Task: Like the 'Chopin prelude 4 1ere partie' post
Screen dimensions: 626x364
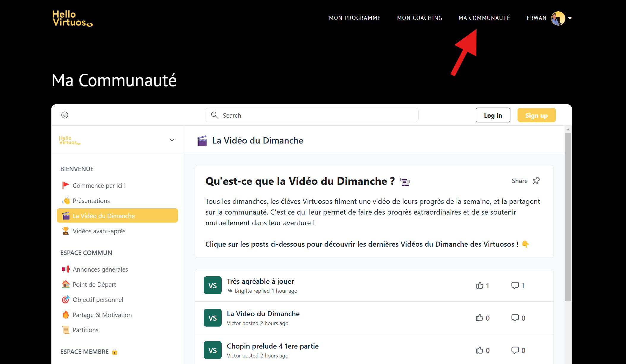Action: (480, 350)
